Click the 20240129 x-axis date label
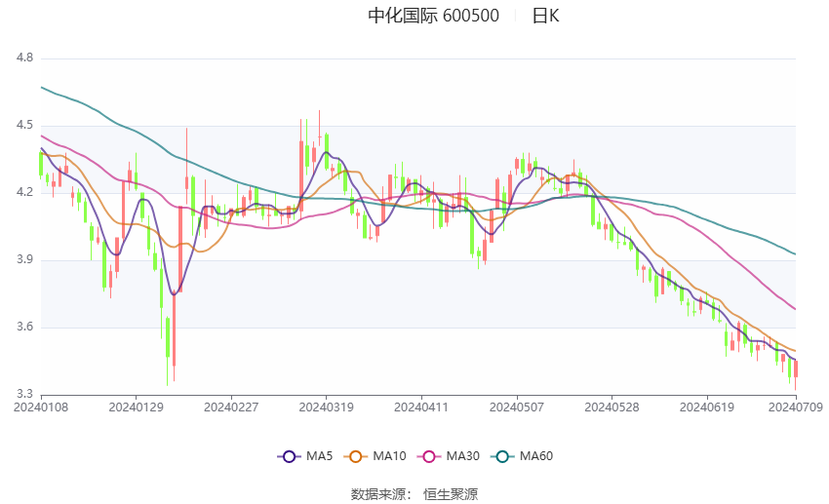This screenshot has width=829, height=504. tap(136, 407)
